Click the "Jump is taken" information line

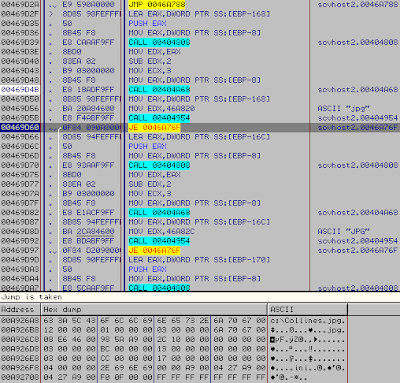coord(200,297)
